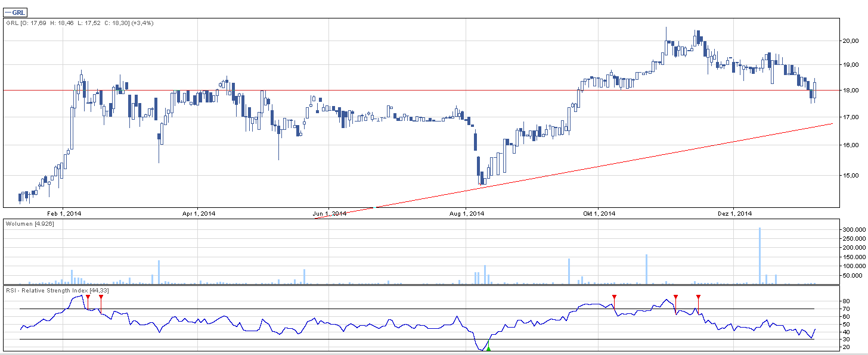This screenshot has height=355, width=868.
Task: Click the leftmost red RSI overbought marker
Action: 88,297
